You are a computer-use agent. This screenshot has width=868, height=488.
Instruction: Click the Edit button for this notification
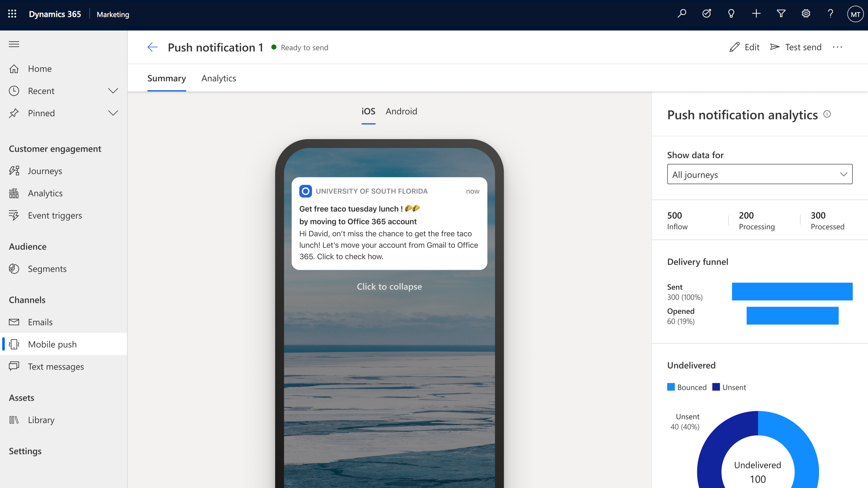click(x=745, y=46)
